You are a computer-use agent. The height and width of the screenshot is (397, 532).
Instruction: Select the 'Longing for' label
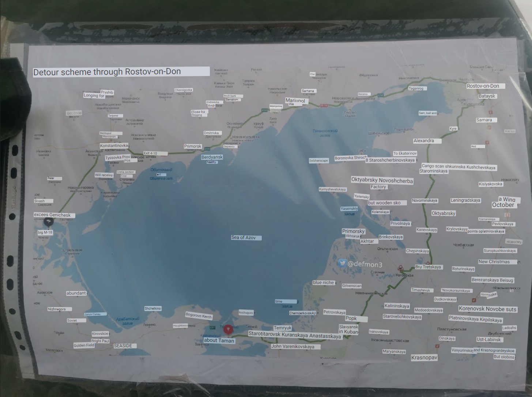point(94,95)
